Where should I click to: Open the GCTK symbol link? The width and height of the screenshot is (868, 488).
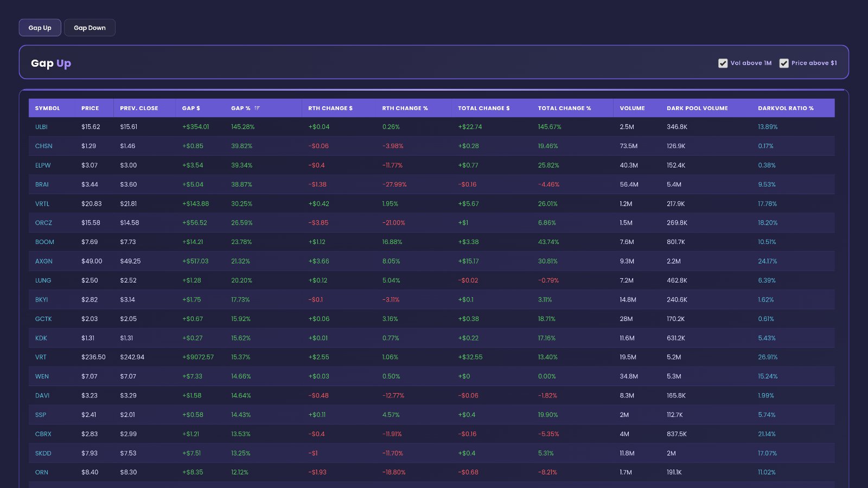coord(43,319)
